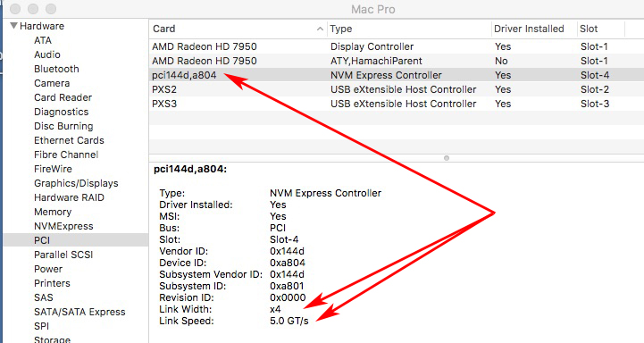Select AMD Radeon HD 7950 ATY,HamachiParent row

pyautogui.click(x=397, y=61)
